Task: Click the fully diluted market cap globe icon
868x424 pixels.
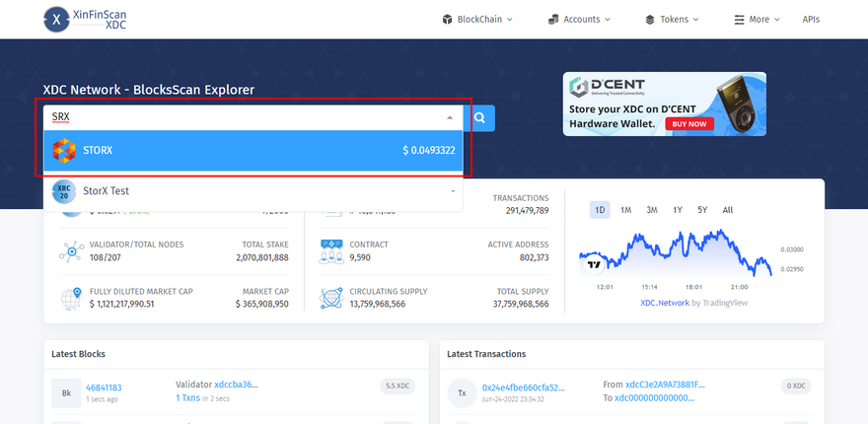Action: [x=70, y=298]
